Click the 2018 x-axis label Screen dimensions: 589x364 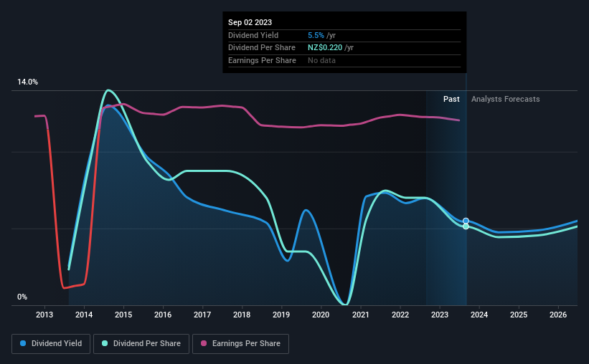pos(242,315)
